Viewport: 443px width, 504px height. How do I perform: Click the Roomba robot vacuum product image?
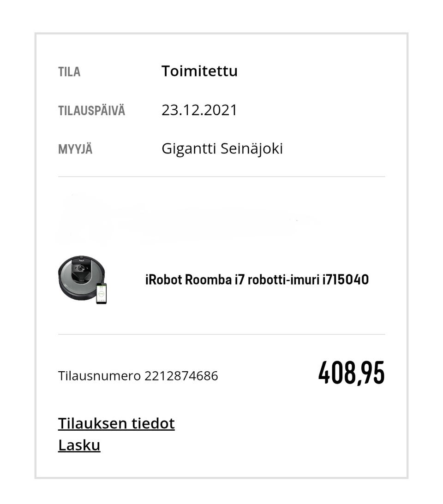[79, 277]
